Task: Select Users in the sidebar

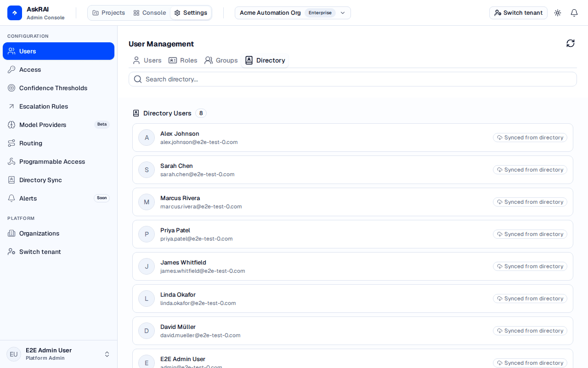Action: [58, 51]
